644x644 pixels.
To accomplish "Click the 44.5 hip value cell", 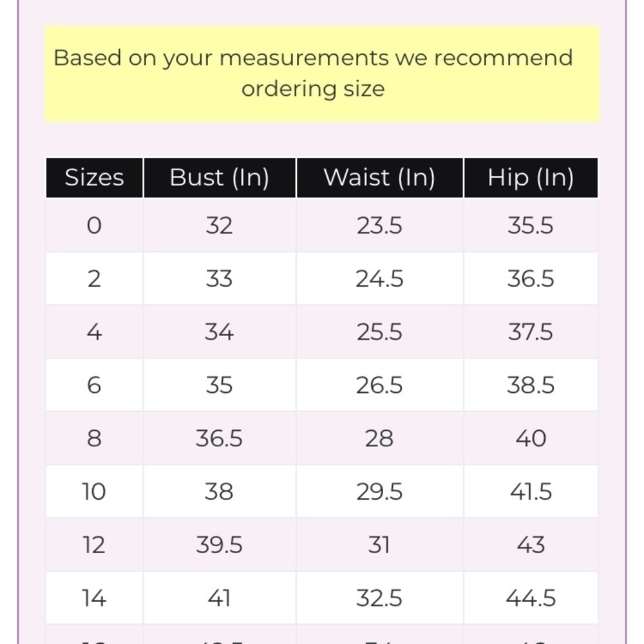I will pyautogui.click(x=531, y=598).
